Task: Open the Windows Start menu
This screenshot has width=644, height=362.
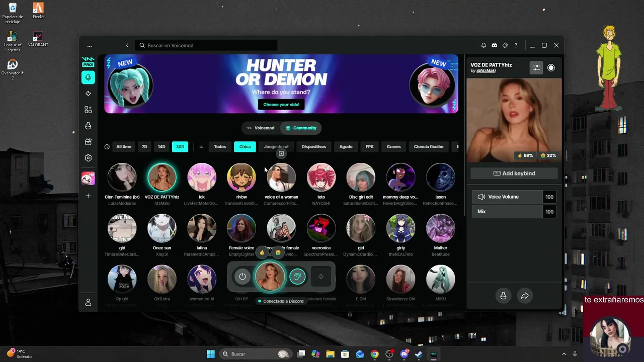Action: [211, 354]
